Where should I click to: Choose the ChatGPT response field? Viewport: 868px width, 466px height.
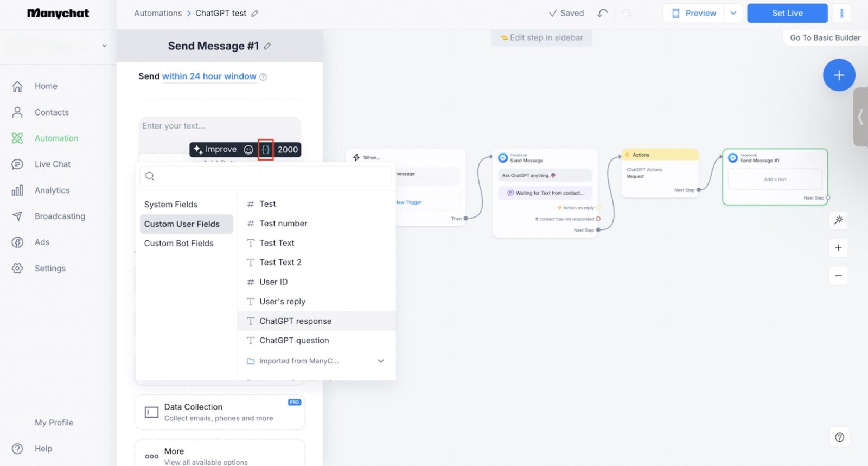(x=295, y=321)
